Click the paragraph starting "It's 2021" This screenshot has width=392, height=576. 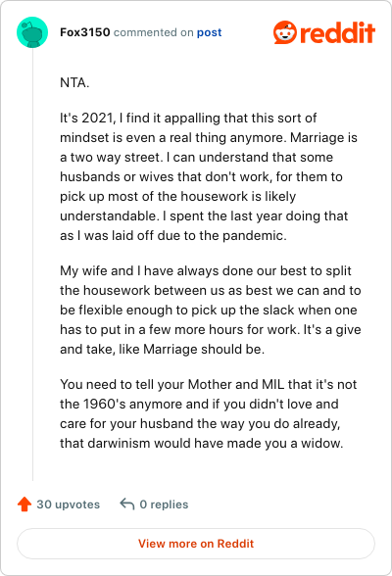(209, 176)
